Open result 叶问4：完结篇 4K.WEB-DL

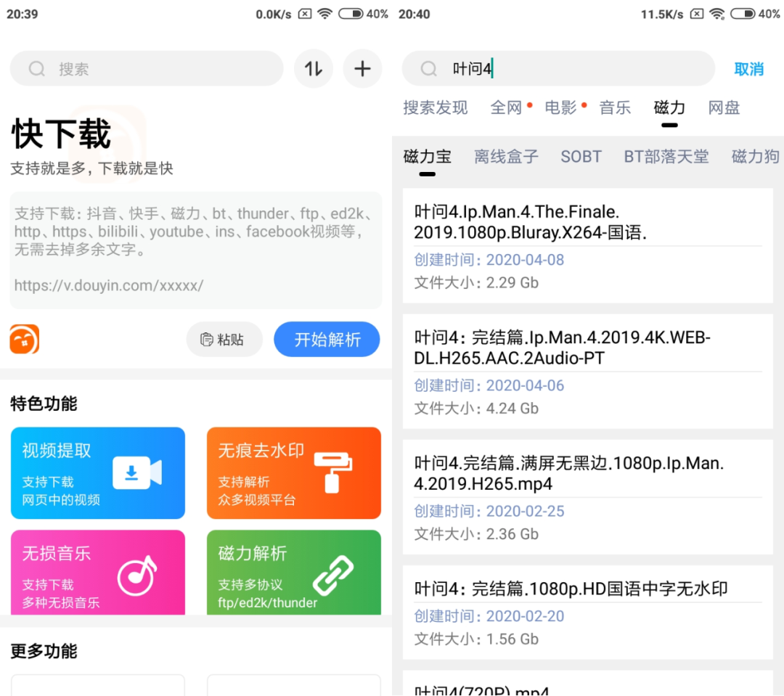pyautogui.click(x=588, y=372)
